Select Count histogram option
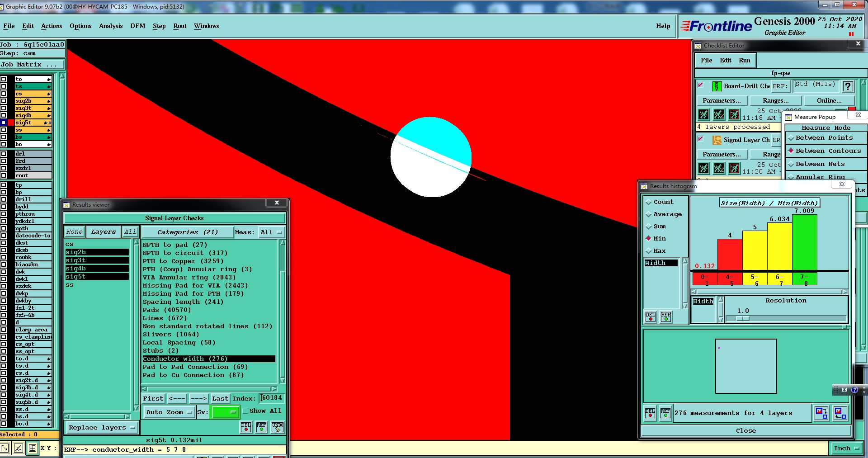This screenshot has width=868, height=458. click(649, 202)
